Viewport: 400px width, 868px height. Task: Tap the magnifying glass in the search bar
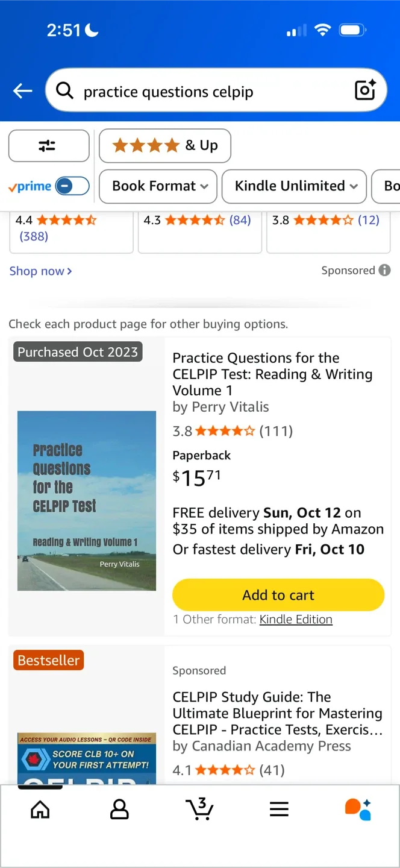[64, 90]
